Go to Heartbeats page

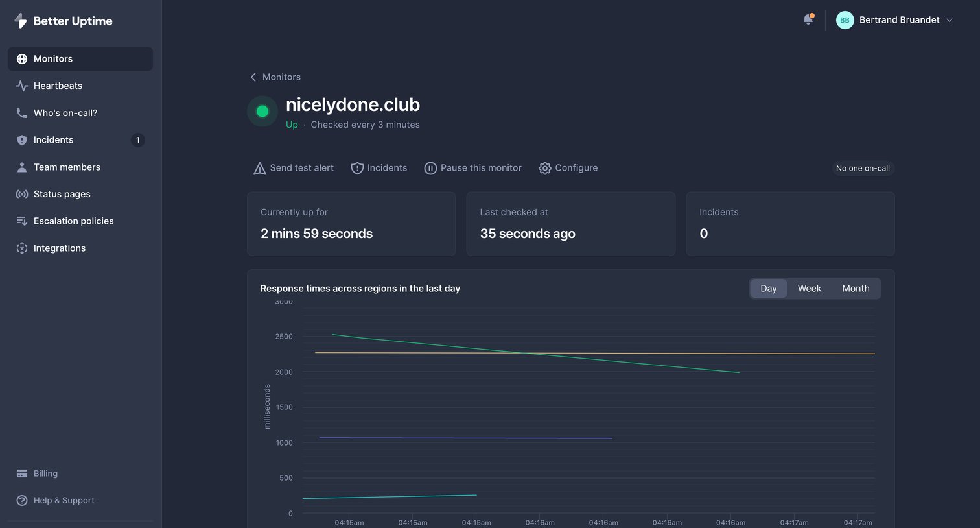pyautogui.click(x=80, y=86)
